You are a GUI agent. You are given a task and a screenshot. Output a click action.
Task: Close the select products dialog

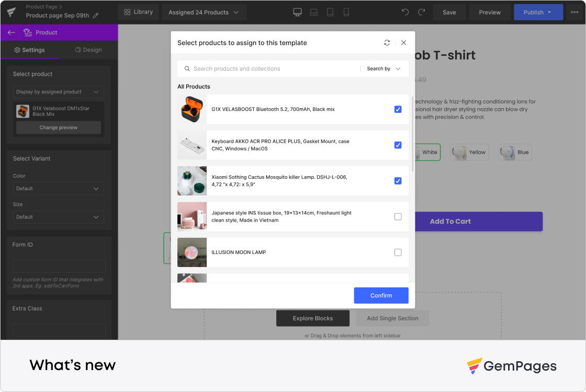pos(403,42)
